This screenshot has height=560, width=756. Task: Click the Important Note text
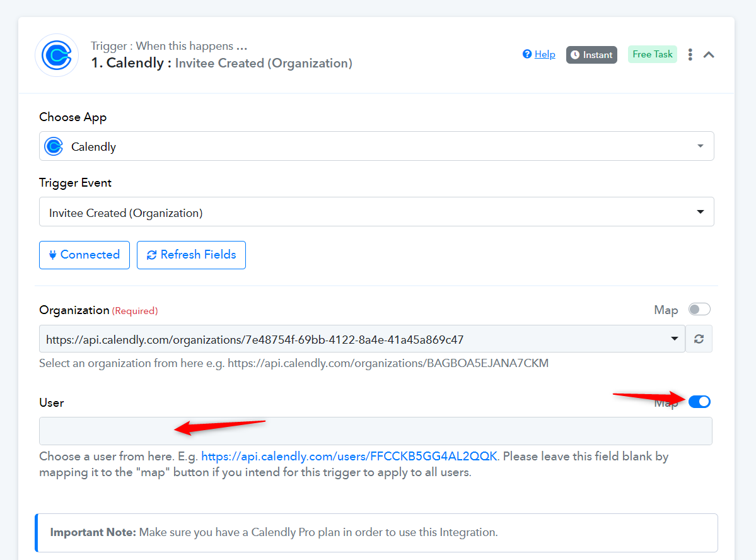click(274, 532)
